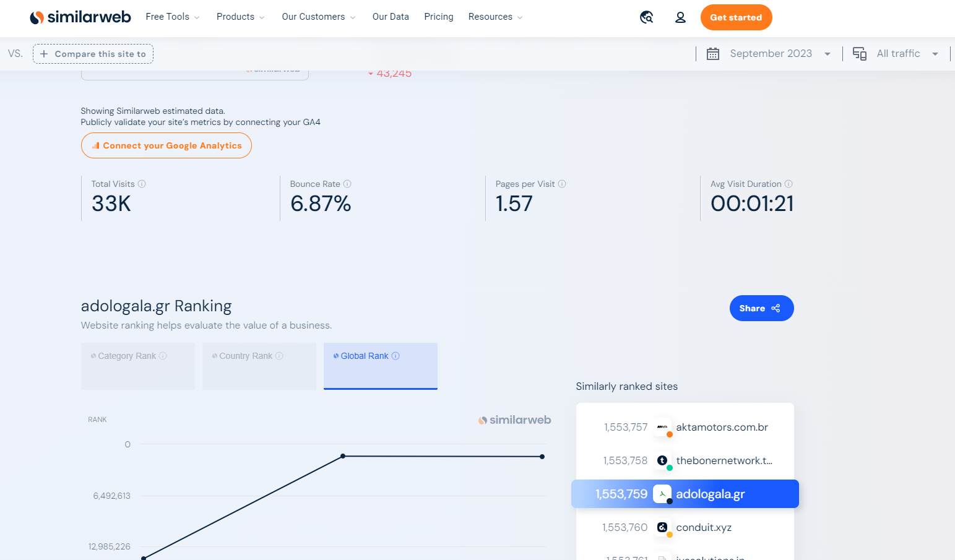Click the user account profile icon
The image size is (955, 560).
coord(680,17)
